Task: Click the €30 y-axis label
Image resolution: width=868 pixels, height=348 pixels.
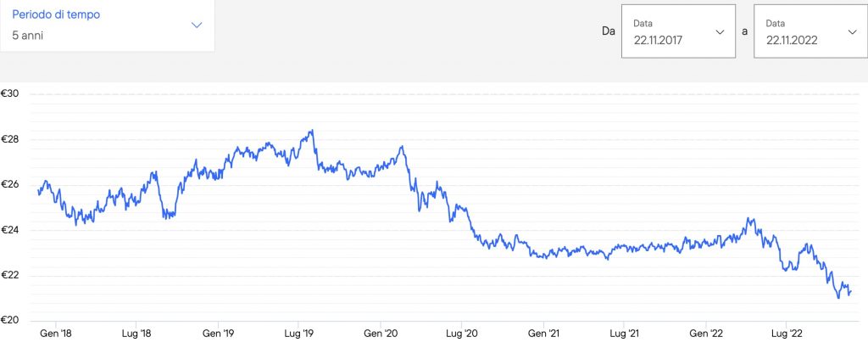Action: click(12, 94)
